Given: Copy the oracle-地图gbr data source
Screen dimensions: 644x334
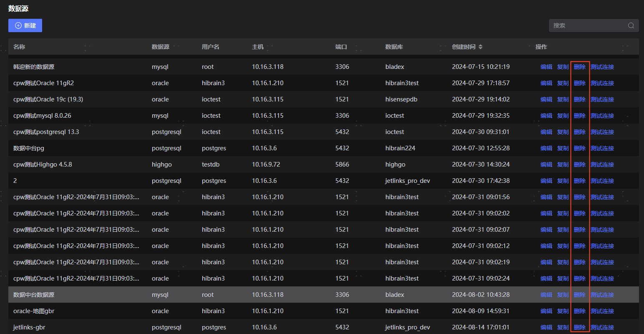Looking at the screenshot, I should tap(563, 311).
